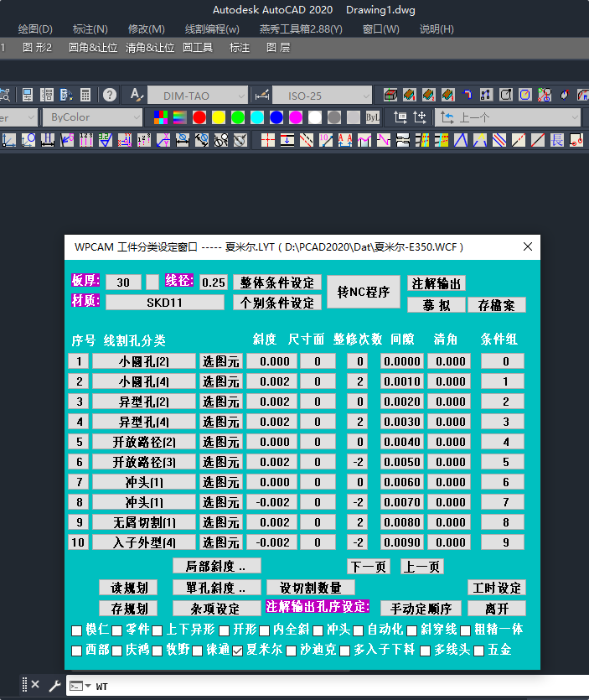The width and height of the screenshot is (589, 700).
Task: Check the 五金 checkbox
Action: 478,651
